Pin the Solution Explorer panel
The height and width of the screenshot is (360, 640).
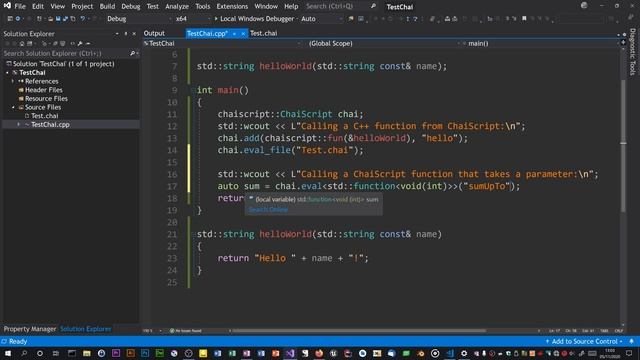(126, 33)
